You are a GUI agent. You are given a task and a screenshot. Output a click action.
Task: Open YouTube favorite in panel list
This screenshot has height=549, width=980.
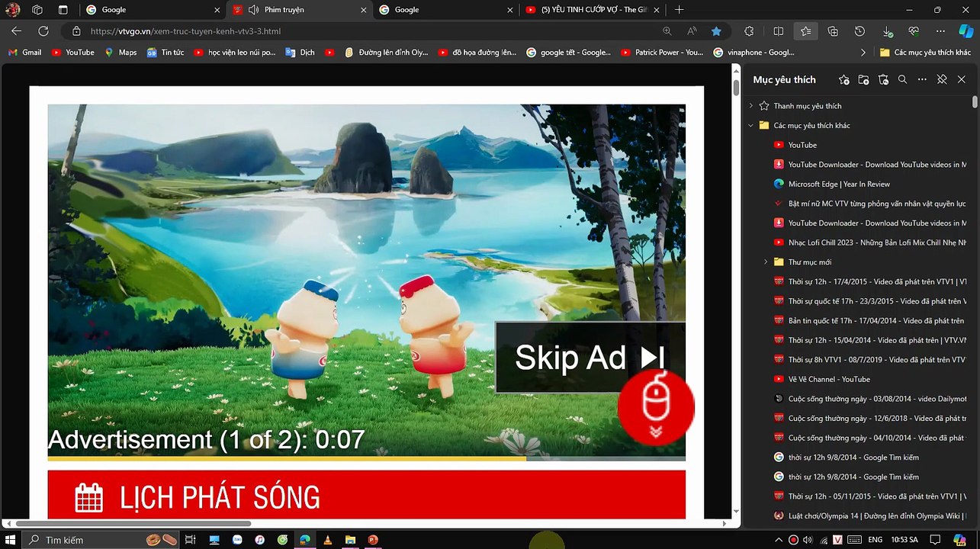(x=802, y=145)
